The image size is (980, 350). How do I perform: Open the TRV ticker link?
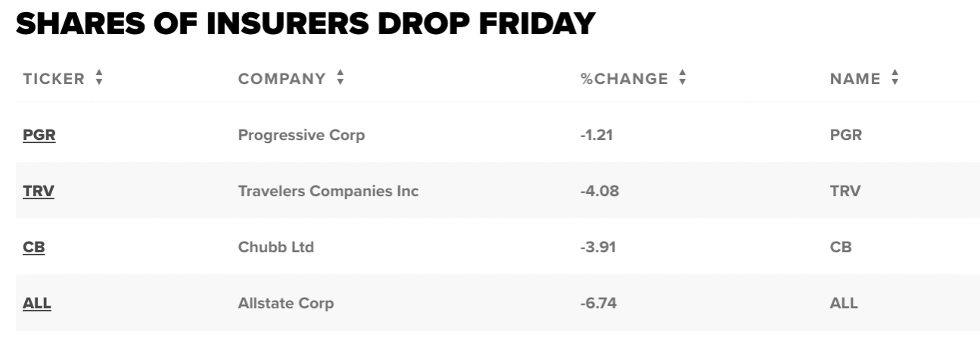[x=39, y=191]
